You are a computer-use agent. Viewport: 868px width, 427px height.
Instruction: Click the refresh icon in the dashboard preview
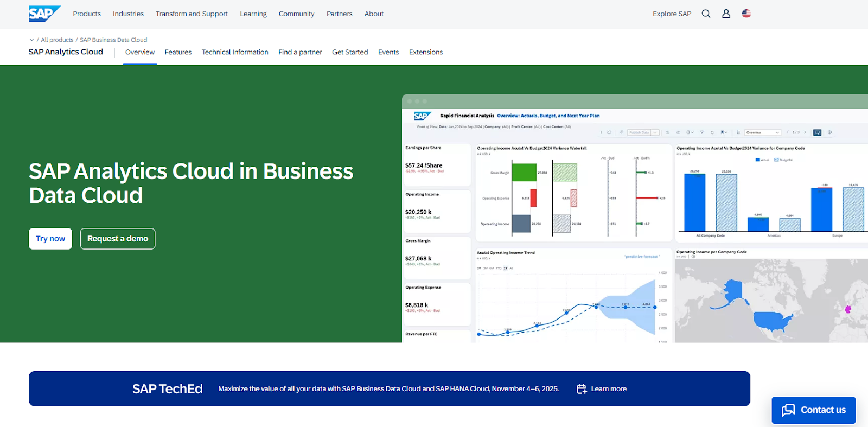pyautogui.click(x=712, y=132)
